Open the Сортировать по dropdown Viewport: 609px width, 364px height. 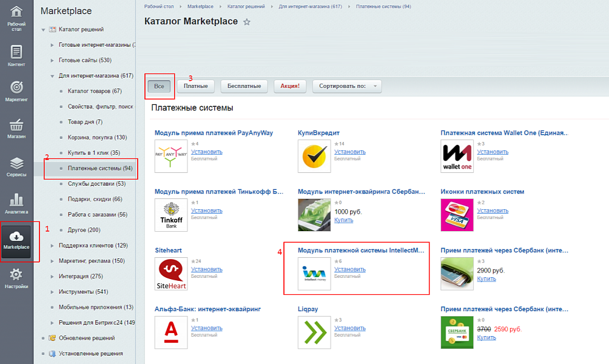point(347,86)
